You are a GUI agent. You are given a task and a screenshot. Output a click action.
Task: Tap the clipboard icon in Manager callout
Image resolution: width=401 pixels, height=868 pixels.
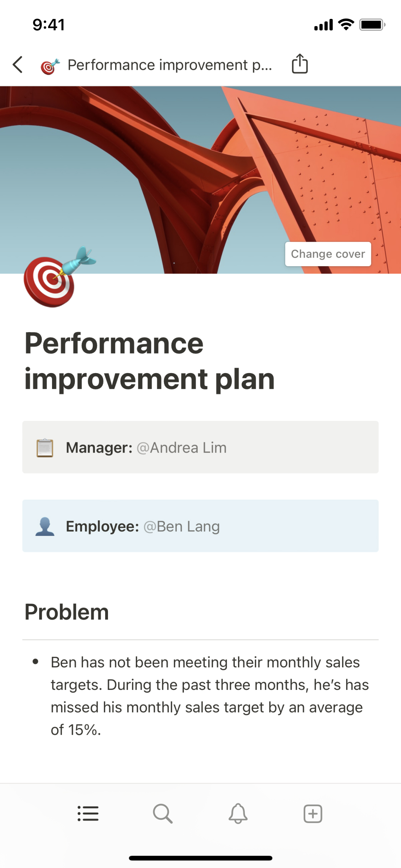(45, 448)
